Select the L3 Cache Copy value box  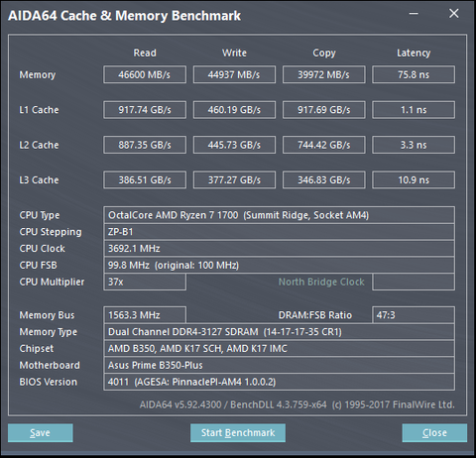pyautogui.click(x=324, y=179)
